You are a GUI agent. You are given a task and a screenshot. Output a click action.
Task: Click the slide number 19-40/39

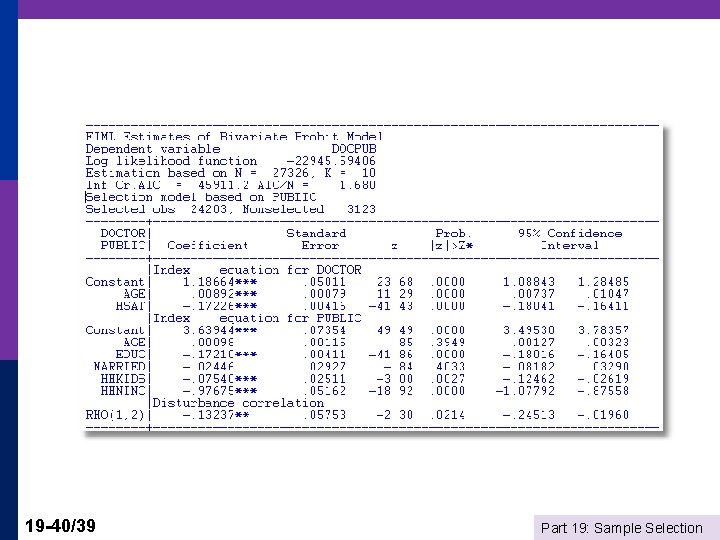pos(60,526)
